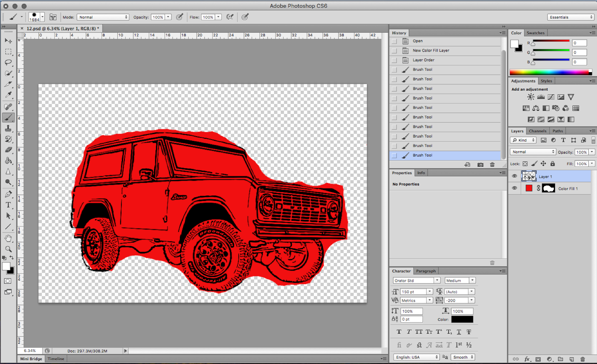Screen dimensions: 597x364
Task: Add a layer mask from the Layers panel
Action: tap(539, 359)
